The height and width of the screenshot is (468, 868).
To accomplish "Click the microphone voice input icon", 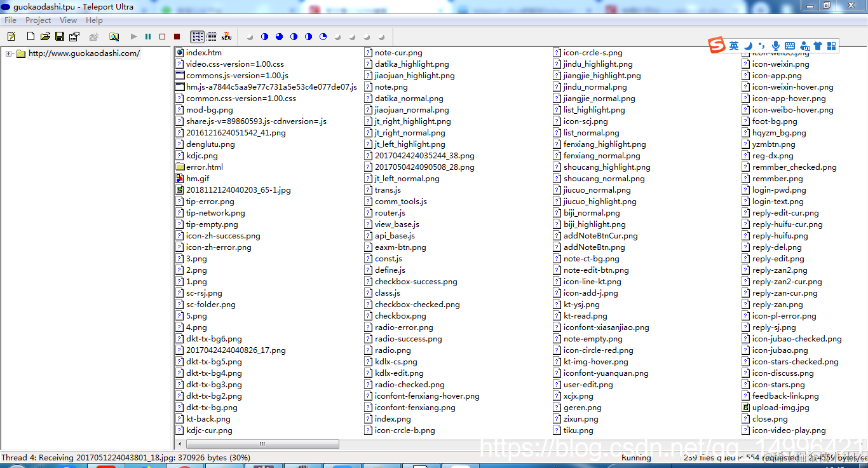I will (776, 46).
